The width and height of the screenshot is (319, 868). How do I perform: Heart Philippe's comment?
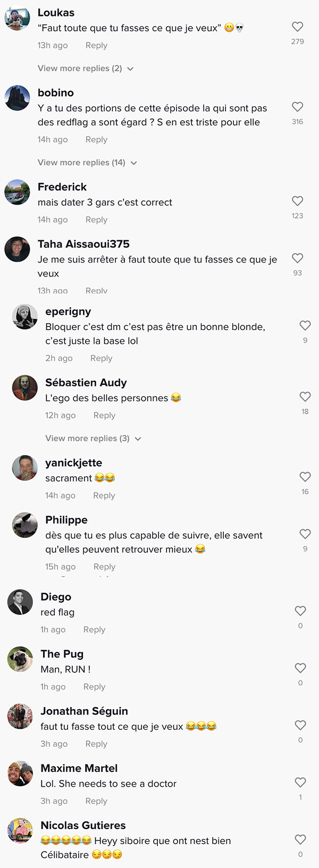[305, 534]
